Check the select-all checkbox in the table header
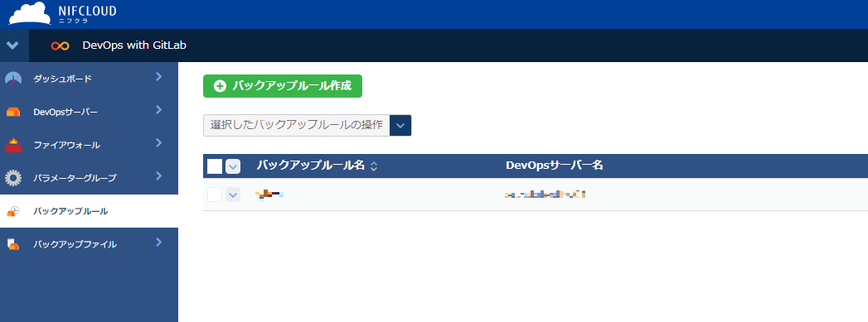 coord(215,166)
